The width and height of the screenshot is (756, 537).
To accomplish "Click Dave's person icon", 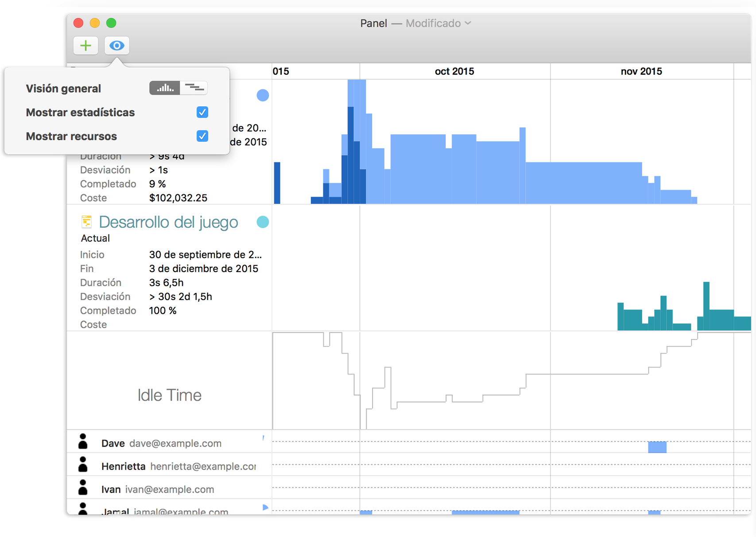I will (83, 442).
